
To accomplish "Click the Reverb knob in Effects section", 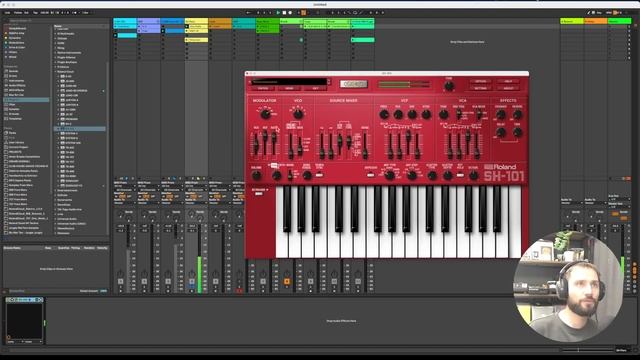I will pos(517,115).
